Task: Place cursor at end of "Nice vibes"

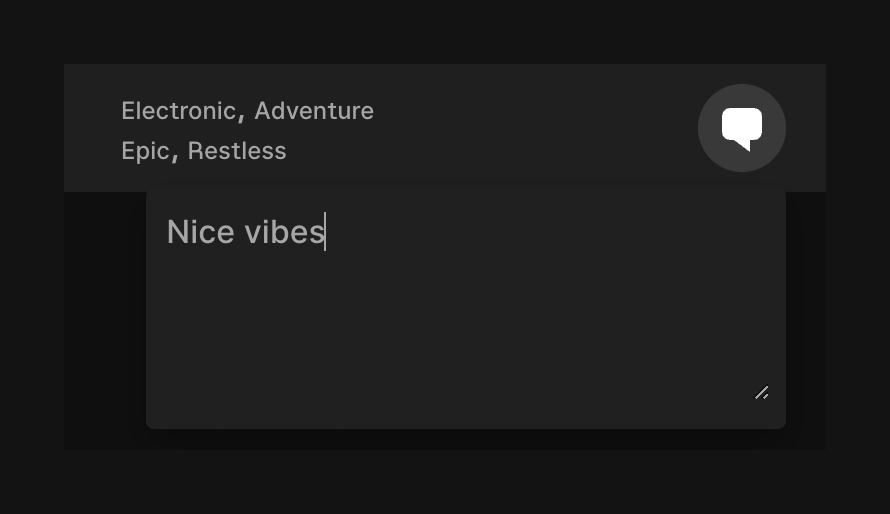Action: [x=325, y=232]
